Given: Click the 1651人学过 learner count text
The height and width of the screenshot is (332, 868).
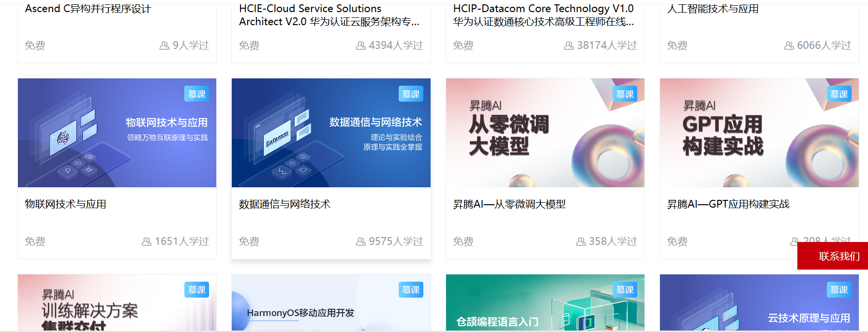Looking at the screenshot, I should click(182, 241).
